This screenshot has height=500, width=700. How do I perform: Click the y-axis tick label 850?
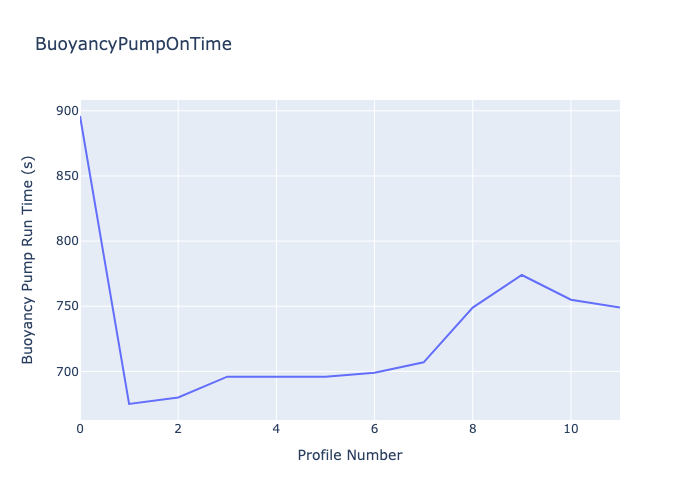pyautogui.click(x=66, y=176)
